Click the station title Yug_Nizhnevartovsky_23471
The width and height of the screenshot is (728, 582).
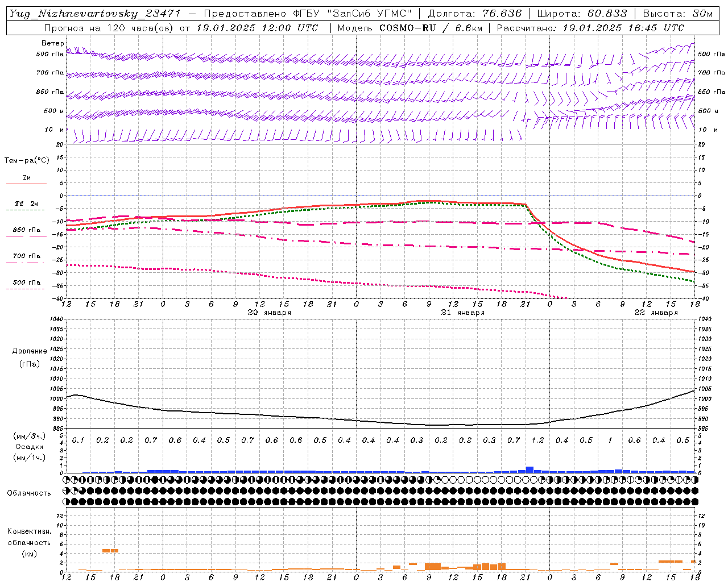95,14
